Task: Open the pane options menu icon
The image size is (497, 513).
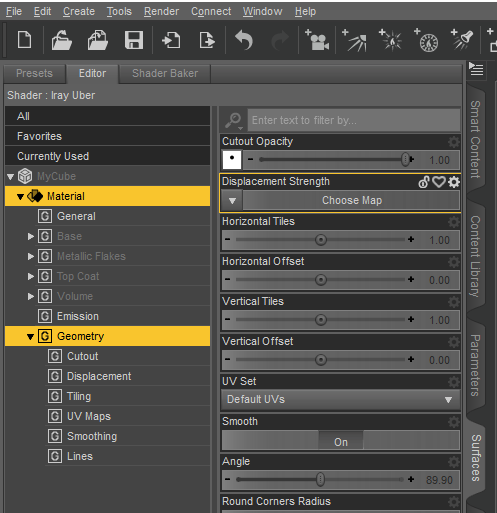Action: point(476,69)
